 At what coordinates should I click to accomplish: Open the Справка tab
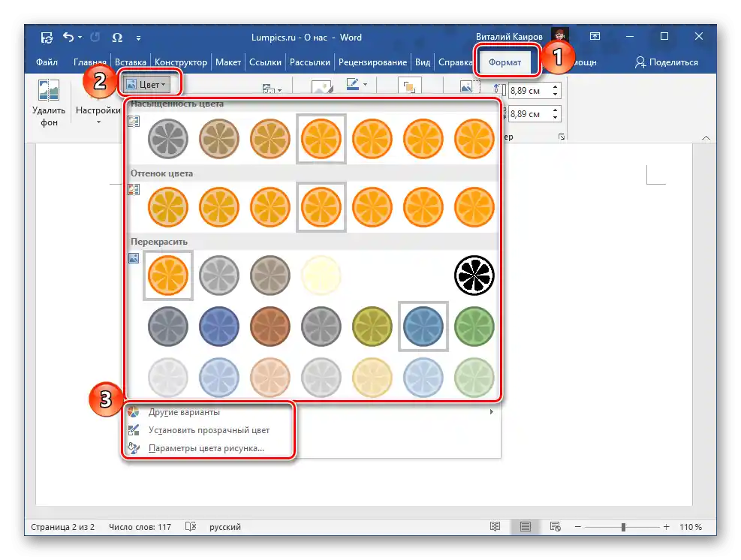[x=455, y=62]
